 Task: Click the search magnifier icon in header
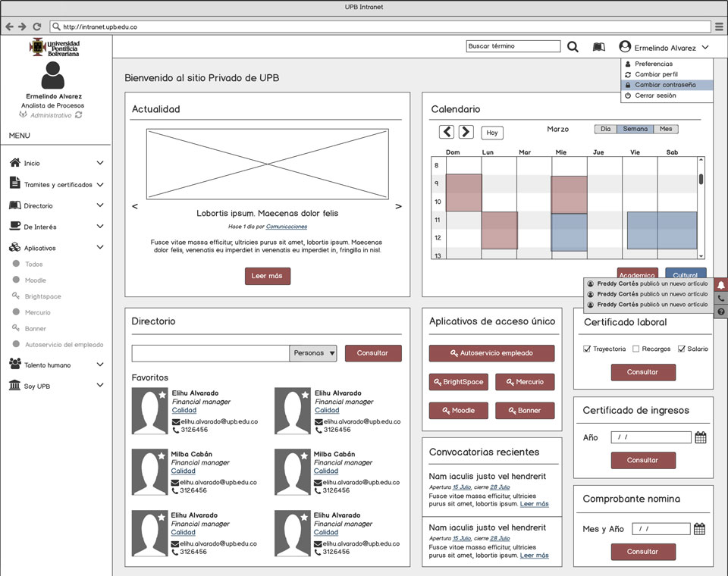click(573, 47)
